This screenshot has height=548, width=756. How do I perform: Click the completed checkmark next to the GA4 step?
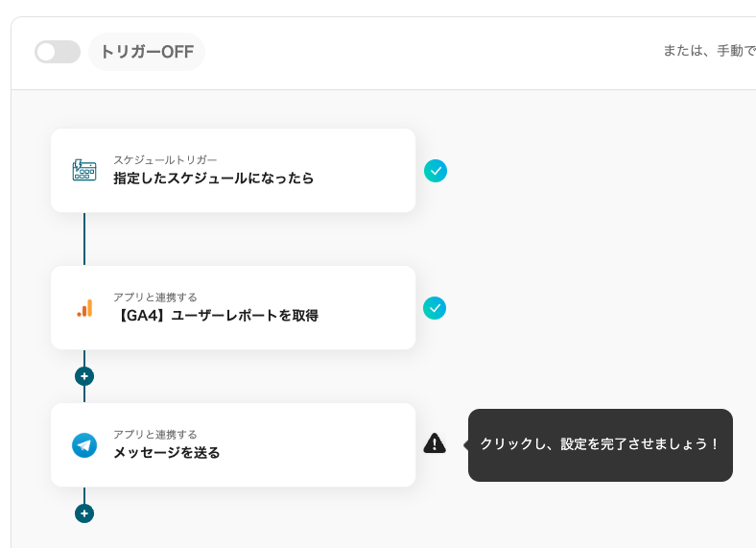(x=435, y=308)
